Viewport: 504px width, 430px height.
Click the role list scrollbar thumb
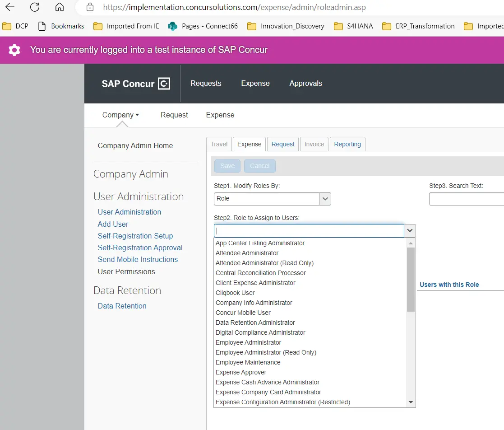[411, 280]
